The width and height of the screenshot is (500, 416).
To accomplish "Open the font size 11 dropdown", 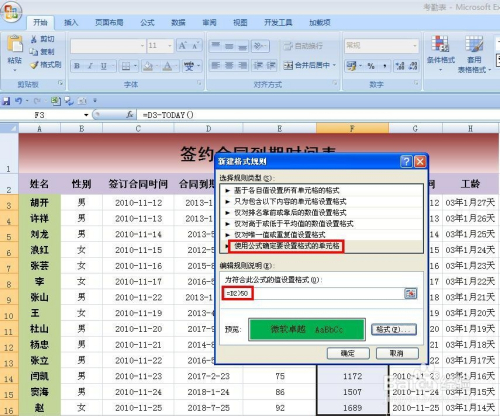I will pyautogui.click(x=170, y=46).
